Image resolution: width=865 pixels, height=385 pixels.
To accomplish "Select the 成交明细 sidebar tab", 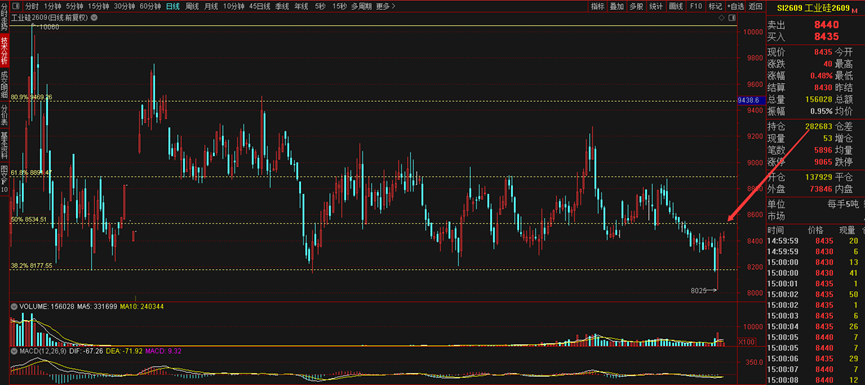I will tap(4, 84).
